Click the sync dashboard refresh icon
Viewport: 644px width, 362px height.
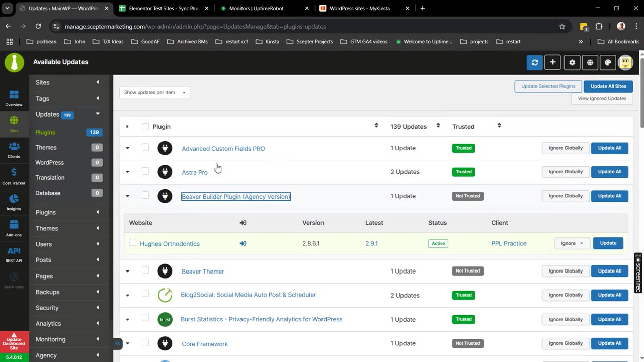click(535, 62)
